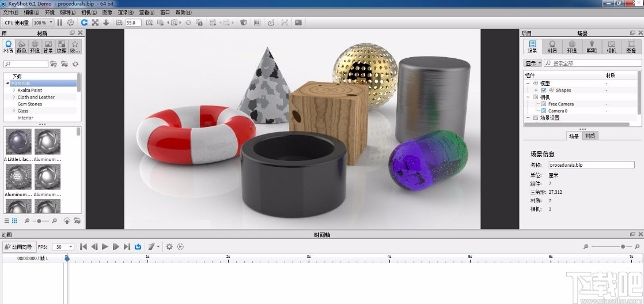Switch the material library to grid view

[14, 221]
